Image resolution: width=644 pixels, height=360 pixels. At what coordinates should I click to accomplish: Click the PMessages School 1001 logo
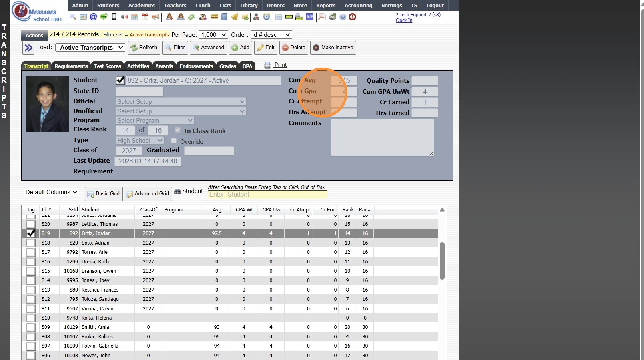[37, 12]
